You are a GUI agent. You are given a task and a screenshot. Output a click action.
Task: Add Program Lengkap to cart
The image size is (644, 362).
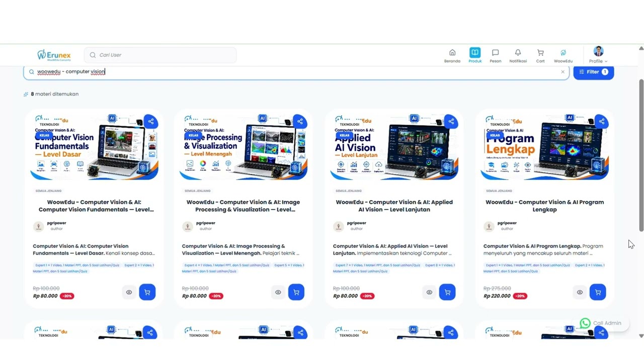click(598, 292)
